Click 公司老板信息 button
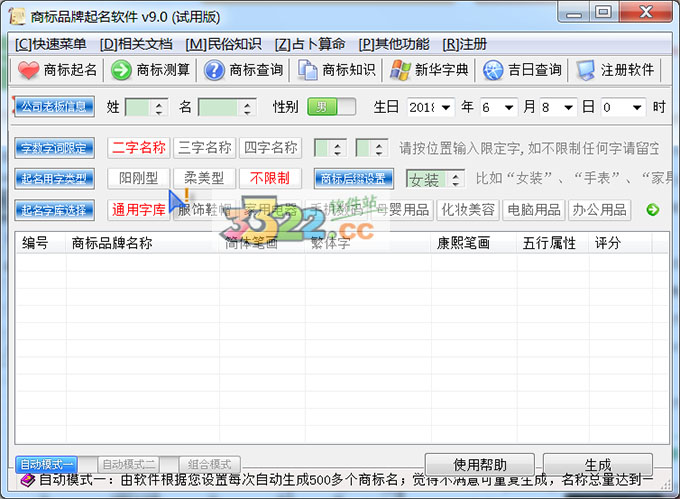 tap(54, 107)
